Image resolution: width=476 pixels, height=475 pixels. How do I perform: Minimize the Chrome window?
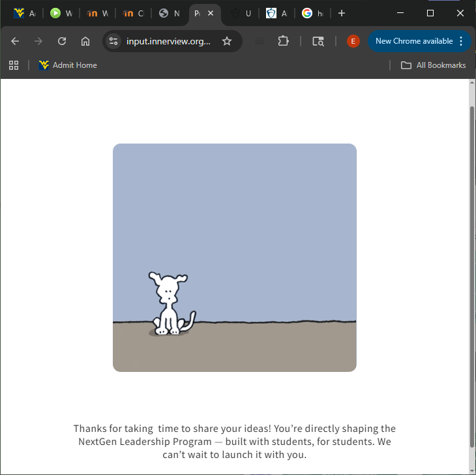pos(400,13)
